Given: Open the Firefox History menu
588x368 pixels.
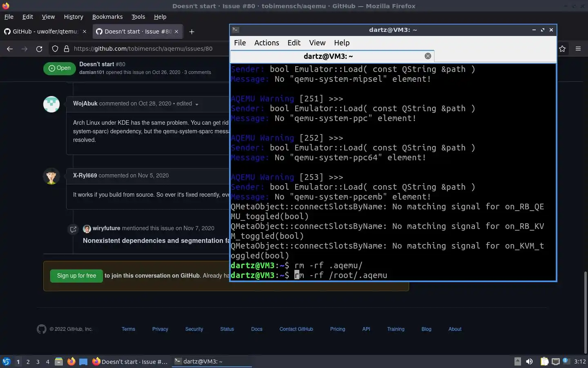Looking at the screenshot, I should (x=73, y=17).
